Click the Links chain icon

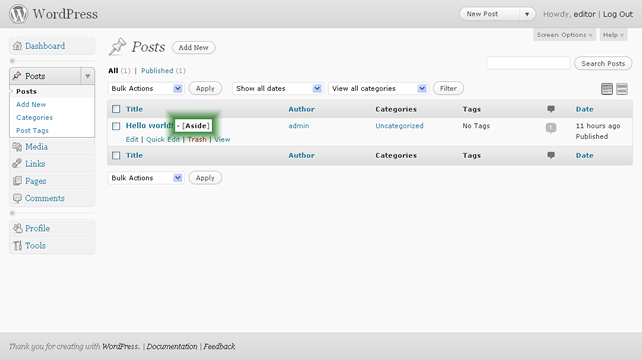[x=17, y=163]
